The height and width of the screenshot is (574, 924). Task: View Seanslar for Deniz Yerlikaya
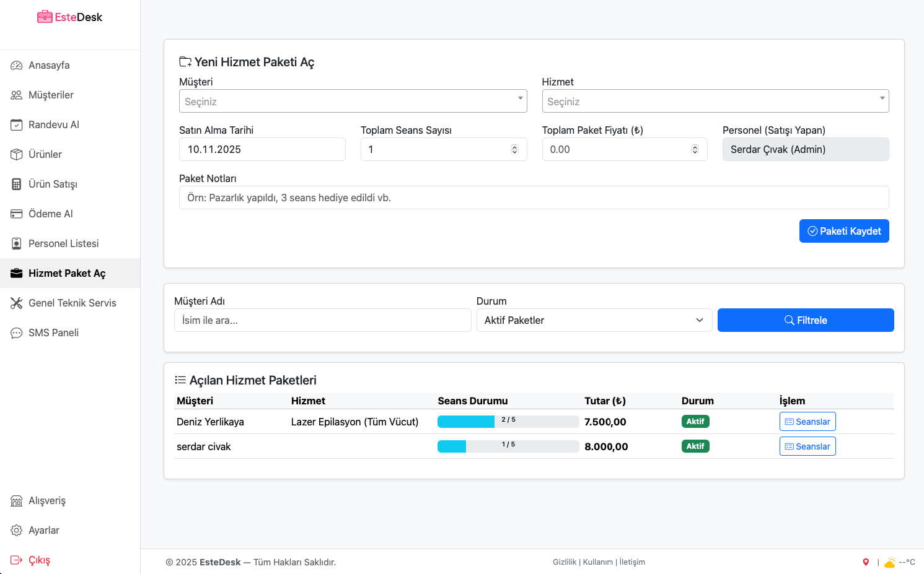click(807, 422)
